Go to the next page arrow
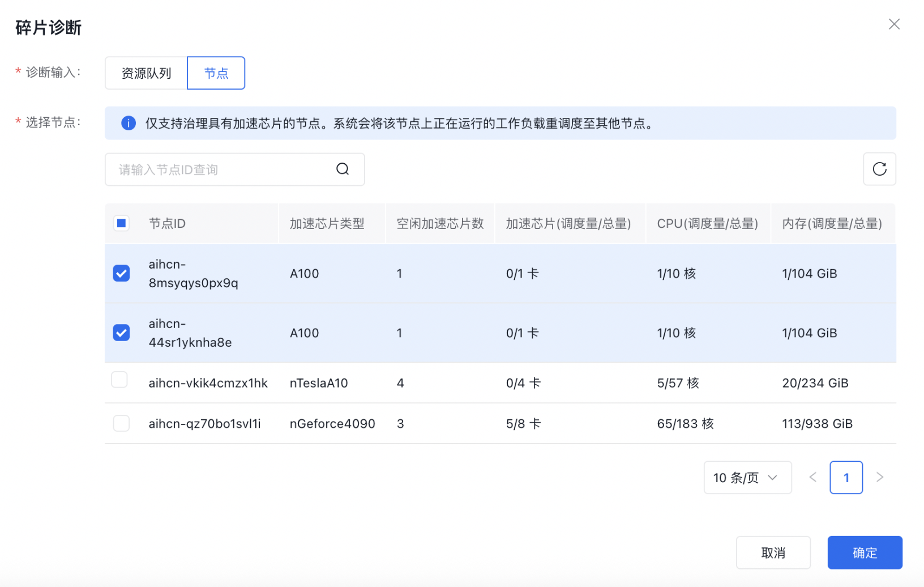This screenshot has width=924, height=587. click(879, 478)
